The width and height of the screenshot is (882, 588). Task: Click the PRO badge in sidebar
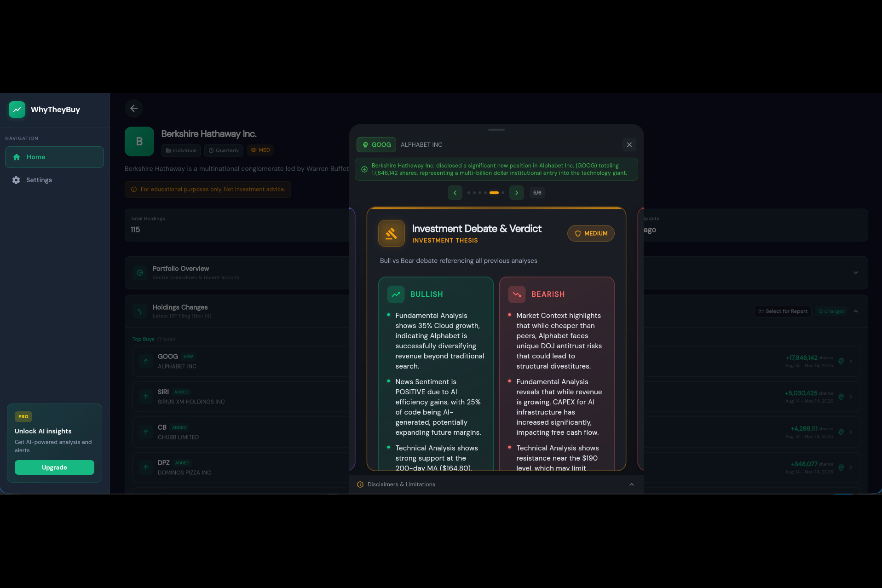[23, 417]
